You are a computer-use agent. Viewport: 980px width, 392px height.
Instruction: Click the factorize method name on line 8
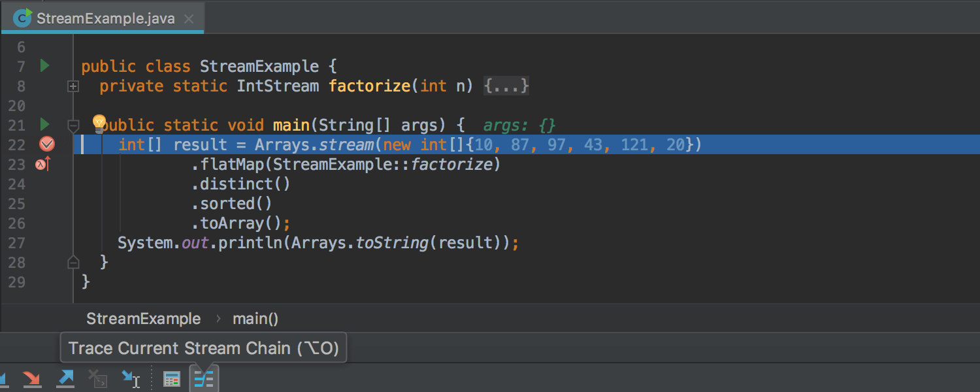[x=369, y=86]
